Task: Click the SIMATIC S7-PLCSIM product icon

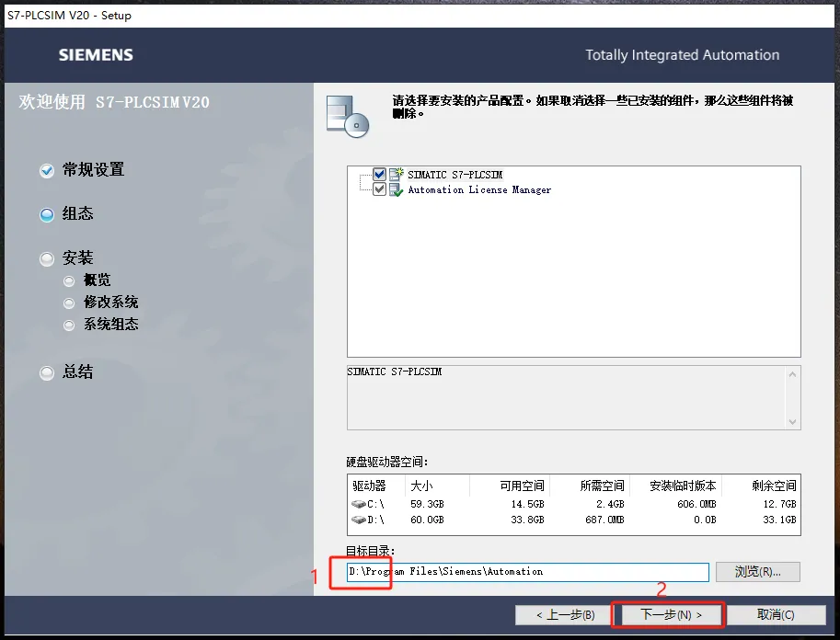Action: tap(396, 174)
